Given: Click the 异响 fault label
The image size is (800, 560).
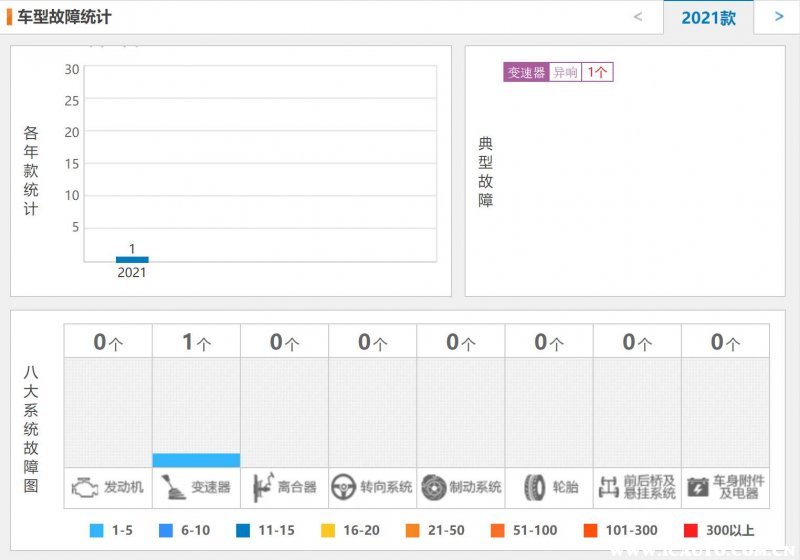Looking at the screenshot, I should coord(566,72).
